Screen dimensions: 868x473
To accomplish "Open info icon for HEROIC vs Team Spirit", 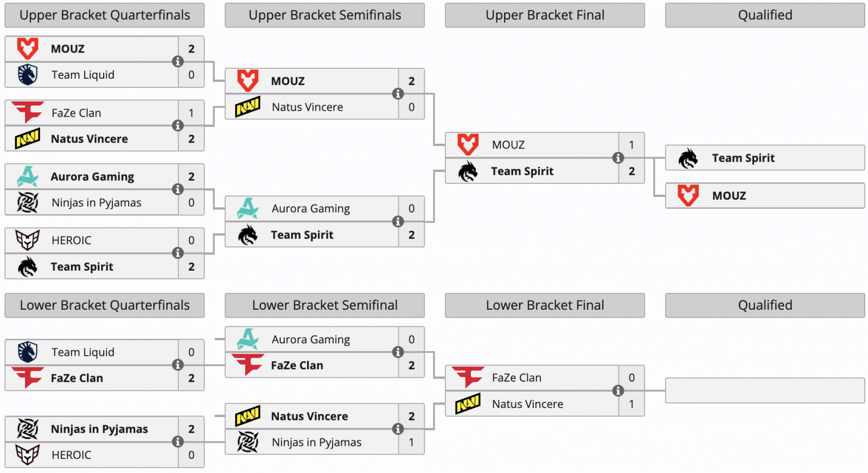I will pos(177,253).
